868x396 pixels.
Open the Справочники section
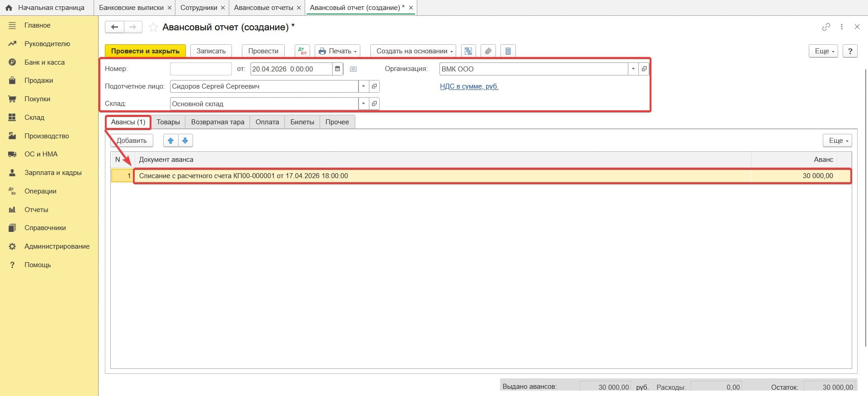tap(45, 228)
